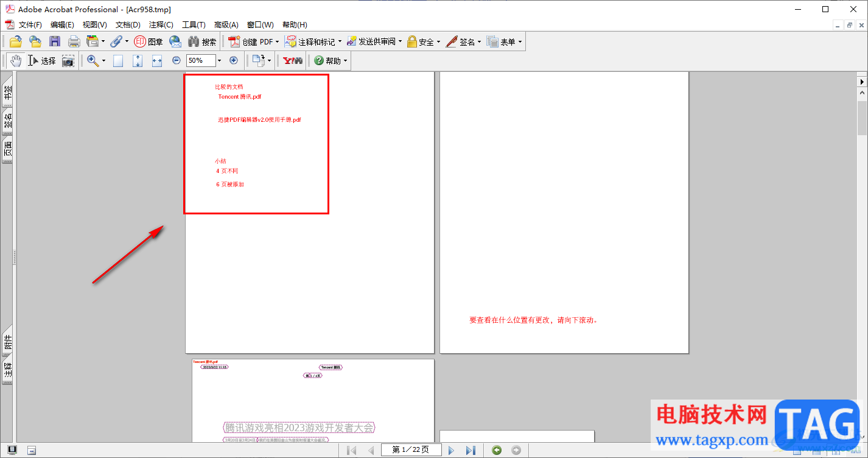This screenshot has height=458, width=868.
Task: Click the status bar window toggle icon
Action: [x=32, y=450]
